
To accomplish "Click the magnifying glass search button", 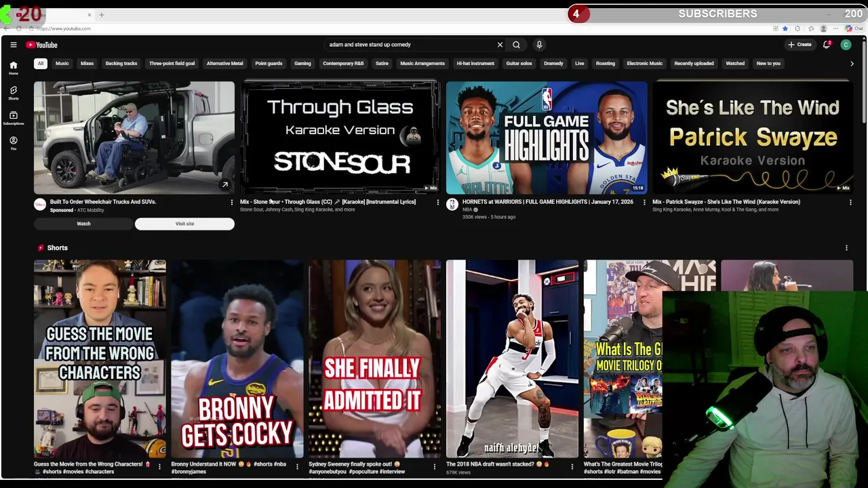I will point(516,45).
